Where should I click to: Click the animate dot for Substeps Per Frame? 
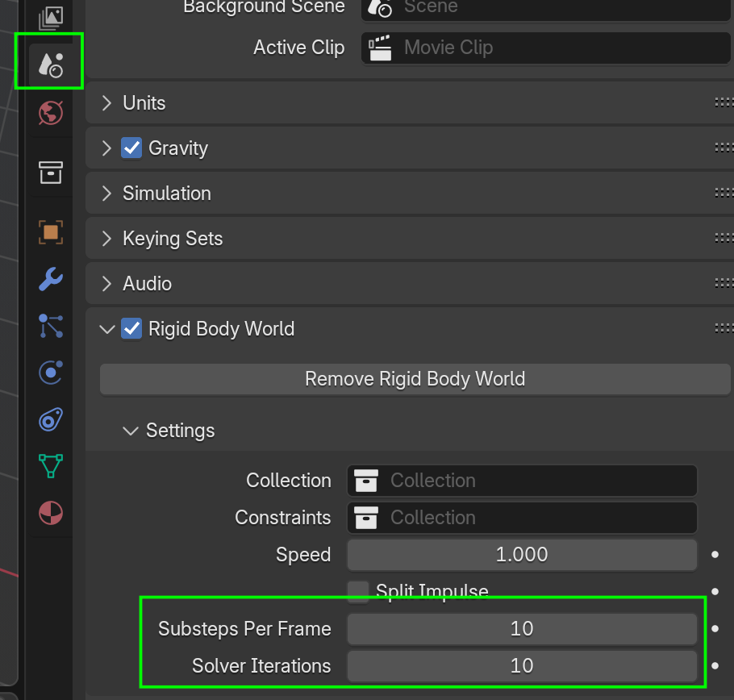(715, 628)
